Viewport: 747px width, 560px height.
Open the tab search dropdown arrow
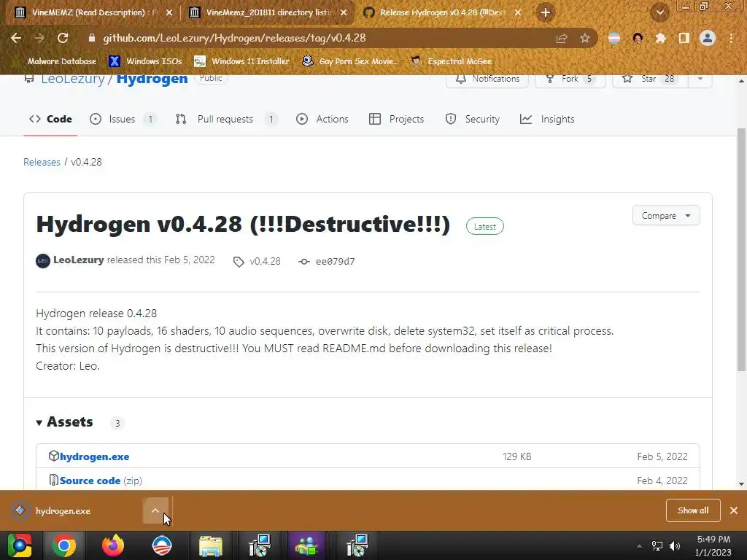coord(660,12)
